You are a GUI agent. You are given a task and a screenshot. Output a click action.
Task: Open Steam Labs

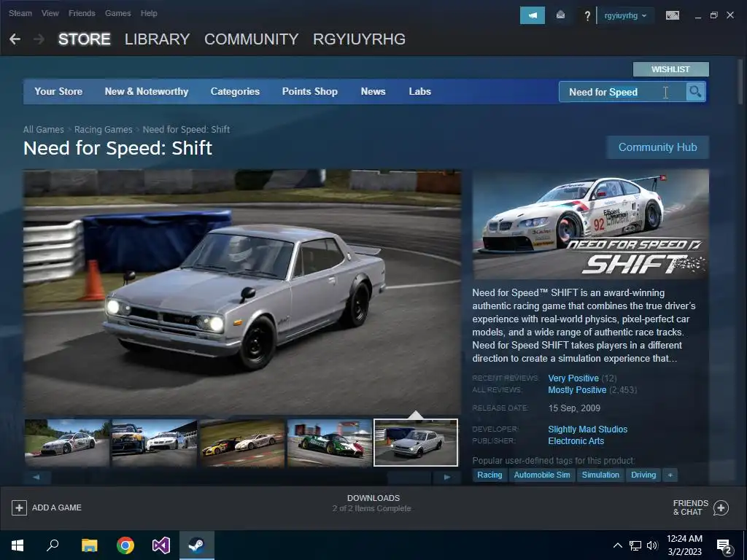(x=419, y=91)
